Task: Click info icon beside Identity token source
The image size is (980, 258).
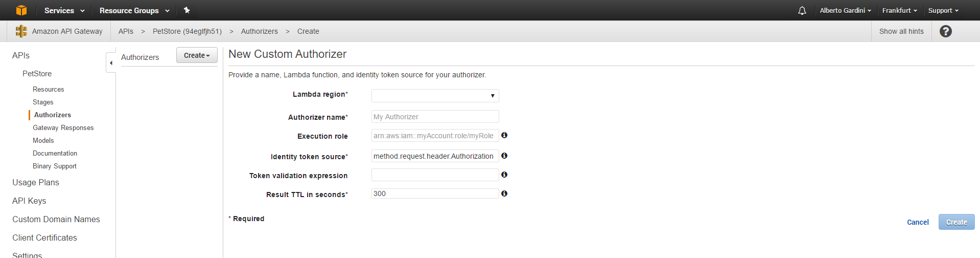Action: click(x=504, y=156)
